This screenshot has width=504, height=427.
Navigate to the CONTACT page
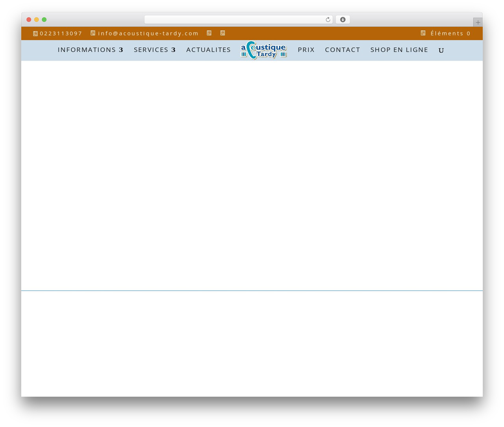click(343, 50)
